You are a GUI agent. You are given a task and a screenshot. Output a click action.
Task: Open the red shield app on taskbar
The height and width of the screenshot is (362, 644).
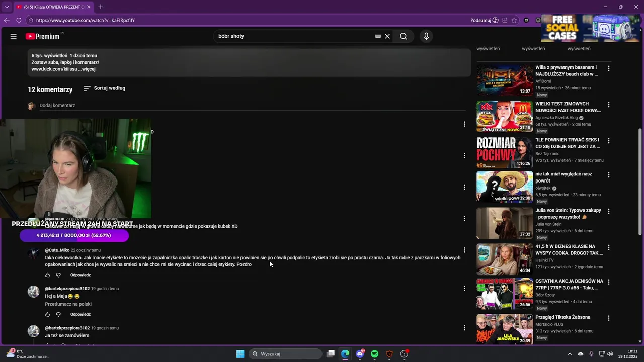(389, 354)
